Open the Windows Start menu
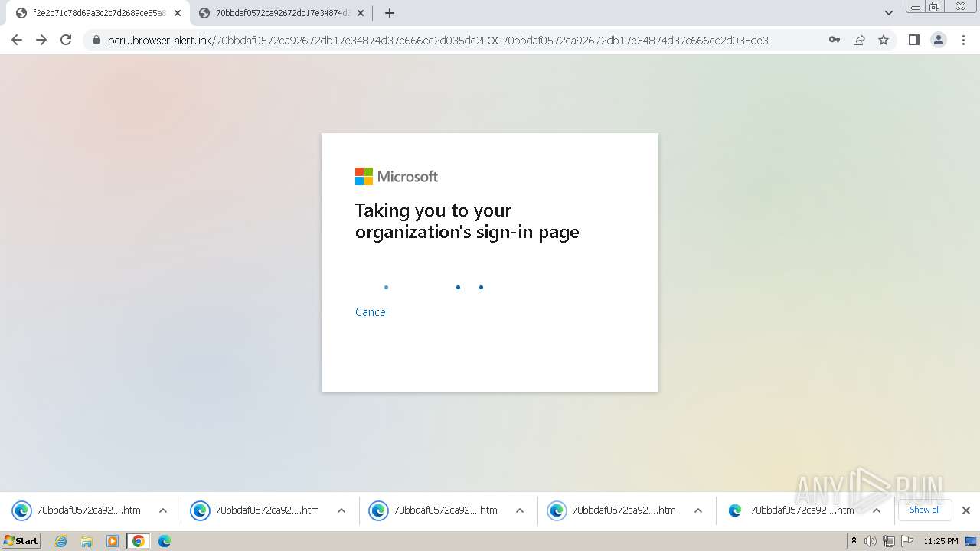The image size is (980, 551). click(21, 541)
